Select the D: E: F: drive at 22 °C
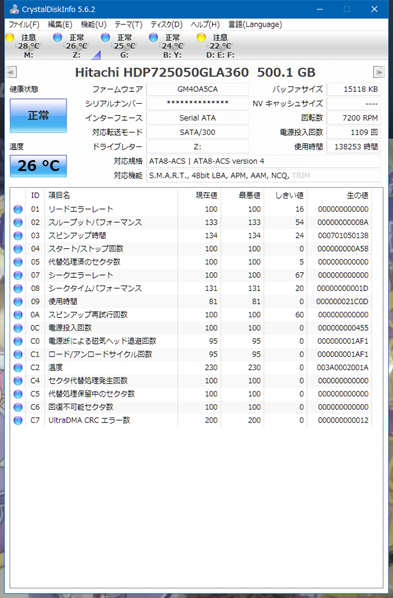The image size is (393, 598). coord(216,46)
